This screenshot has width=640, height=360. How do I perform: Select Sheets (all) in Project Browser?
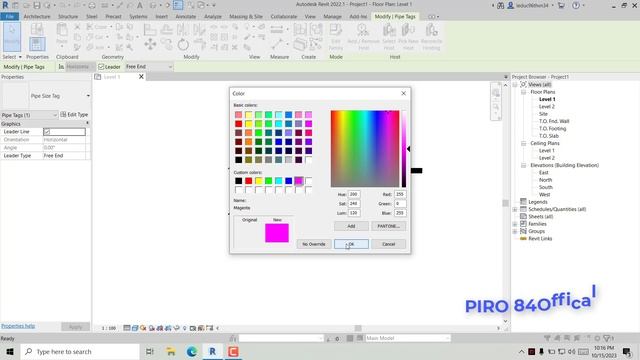tap(541, 217)
